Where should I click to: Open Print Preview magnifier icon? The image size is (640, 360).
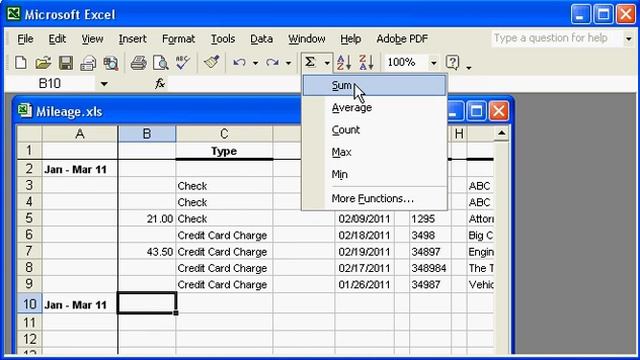(x=160, y=63)
